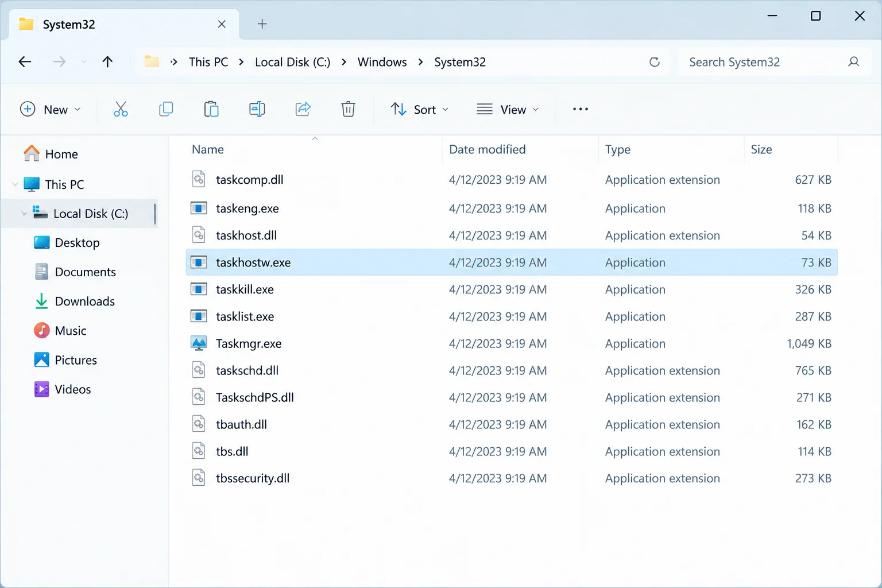Refresh the System32 folder listing
Viewport: 882px width, 588px height.
(655, 62)
